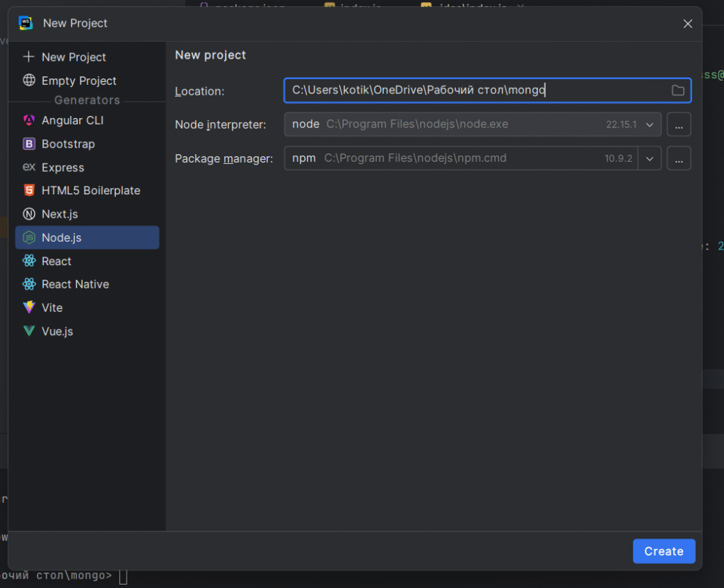
Task: Choose the Angular CLI generator
Action: [87, 120]
